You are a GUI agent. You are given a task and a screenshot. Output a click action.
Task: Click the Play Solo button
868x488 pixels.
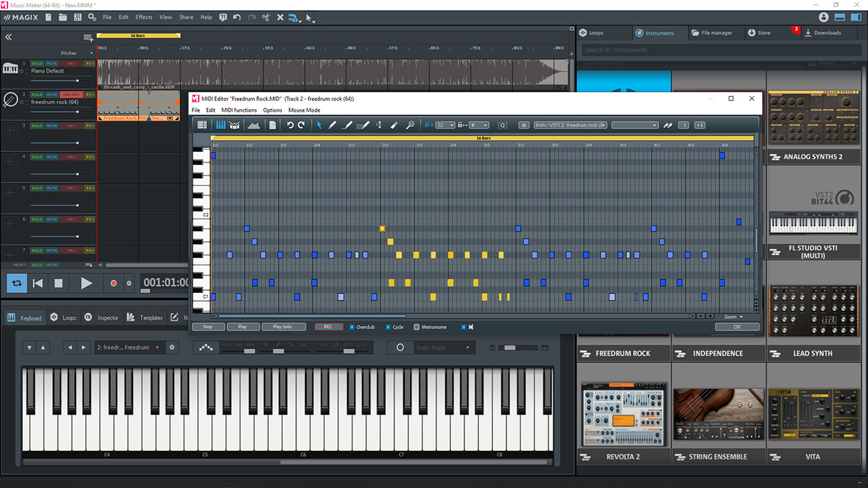pos(283,326)
